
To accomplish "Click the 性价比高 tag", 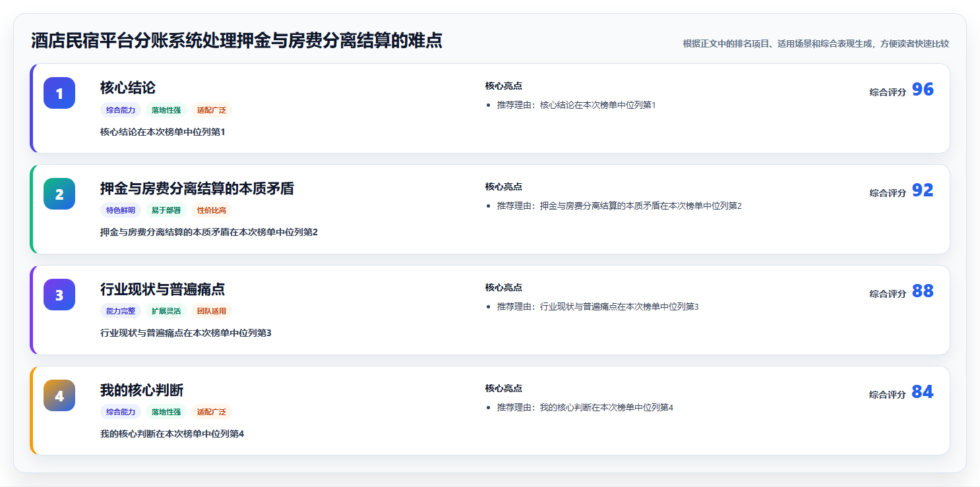I will (212, 211).
